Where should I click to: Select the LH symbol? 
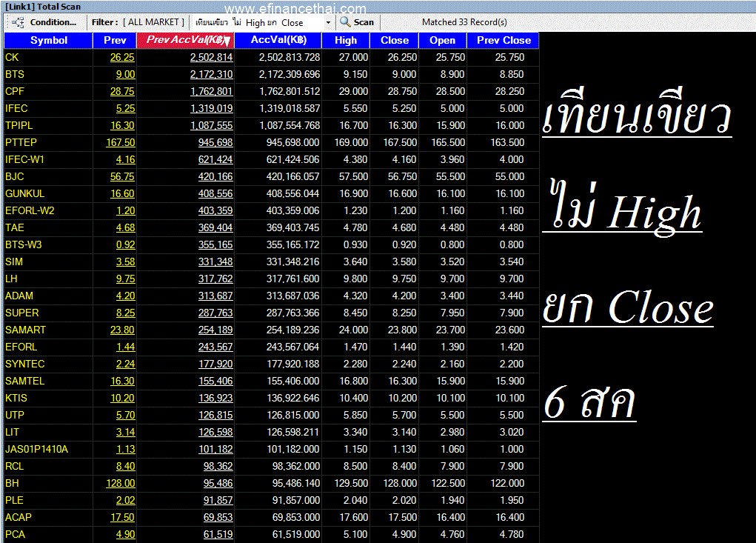[11, 279]
